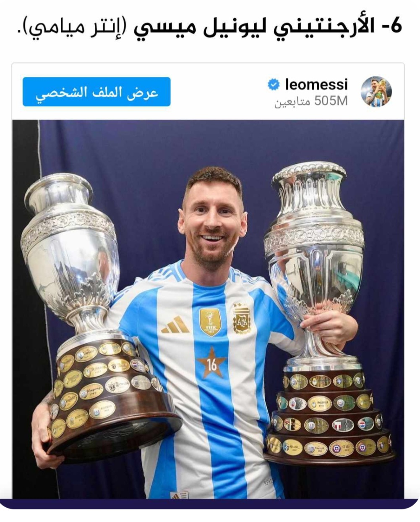Click the AFA crest on the jersey
Screen dimensions: 420x522
241,318
